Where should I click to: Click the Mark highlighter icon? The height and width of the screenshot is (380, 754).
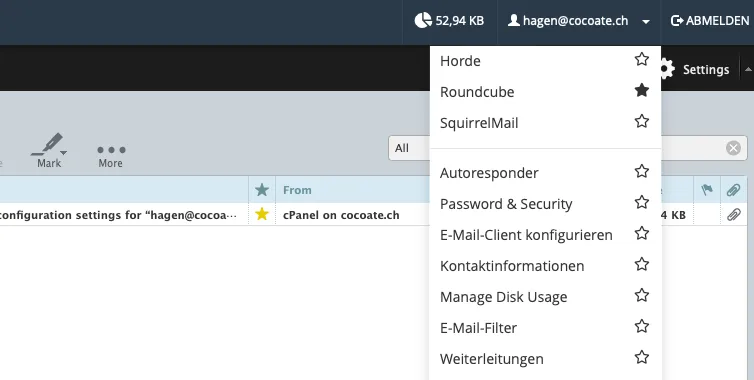(47, 144)
